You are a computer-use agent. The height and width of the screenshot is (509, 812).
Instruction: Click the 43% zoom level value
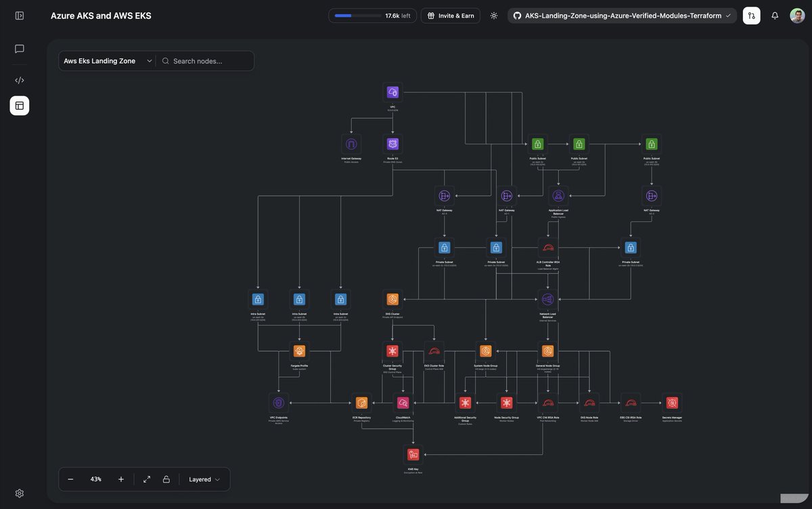coord(96,479)
